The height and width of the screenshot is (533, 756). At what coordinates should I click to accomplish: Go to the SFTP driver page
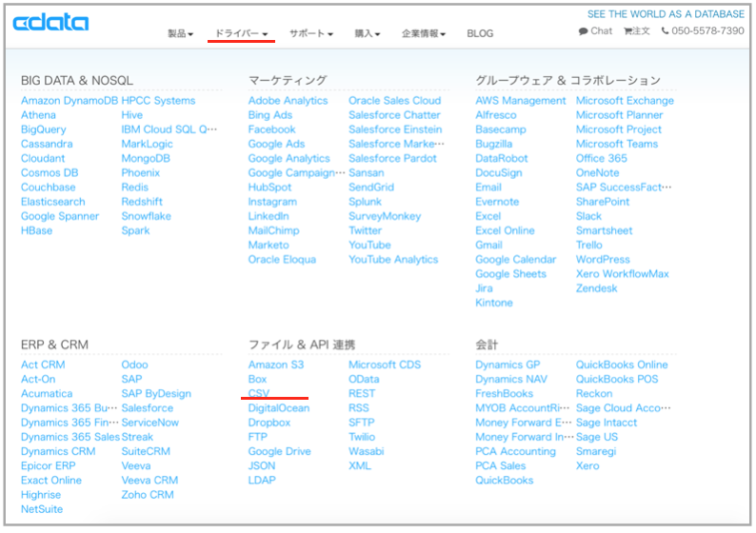coord(362,423)
